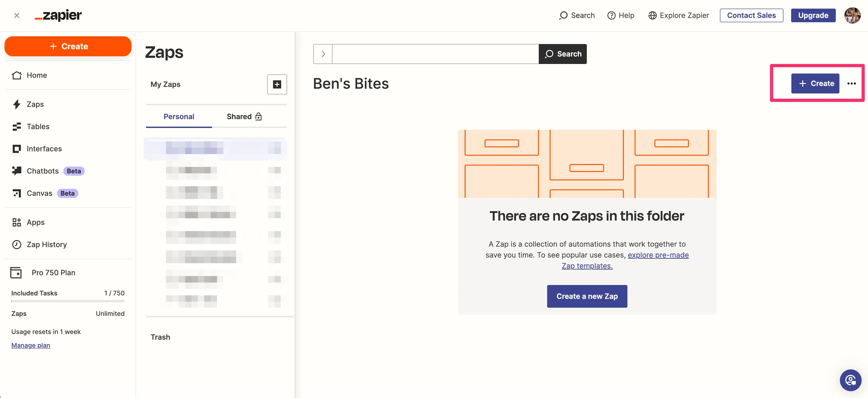Click the Zaps lightning bolt icon
Image resolution: width=868 pixels, height=398 pixels.
point(17,104)
